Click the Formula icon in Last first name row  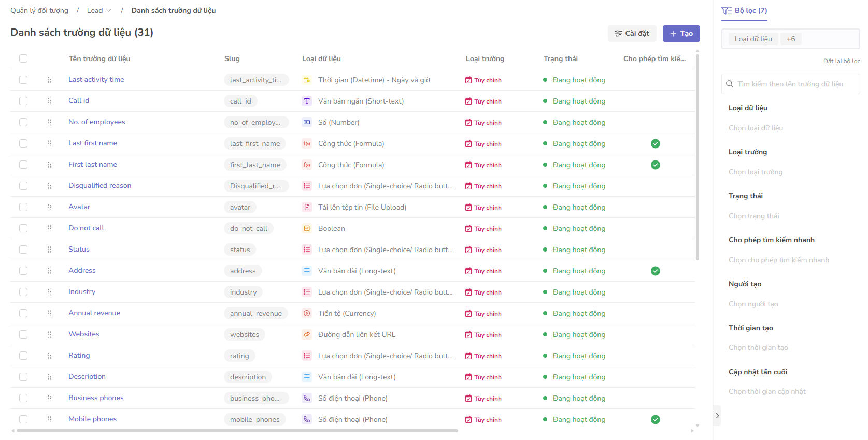click(307, 143)
